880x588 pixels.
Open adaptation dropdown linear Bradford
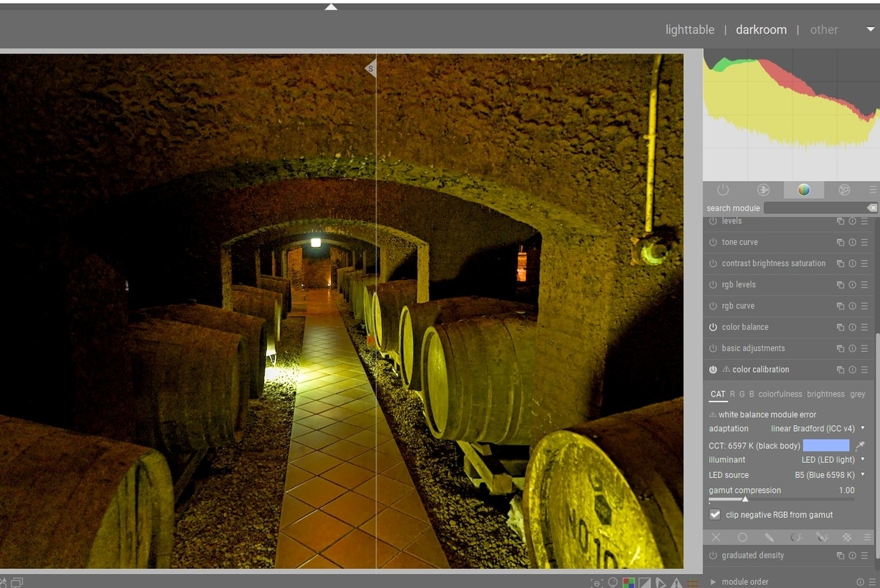(x=787, y=428)
